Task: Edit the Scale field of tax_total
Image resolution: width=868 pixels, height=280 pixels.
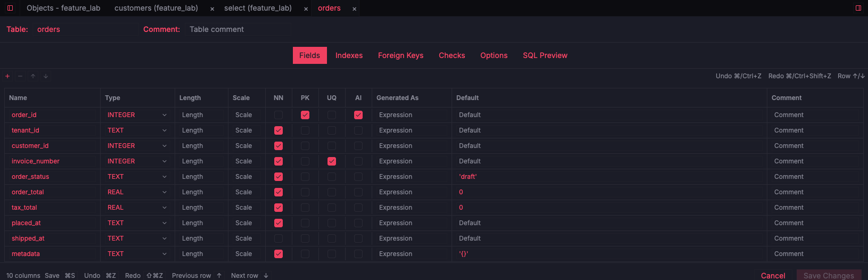Action: click(247, 208)
